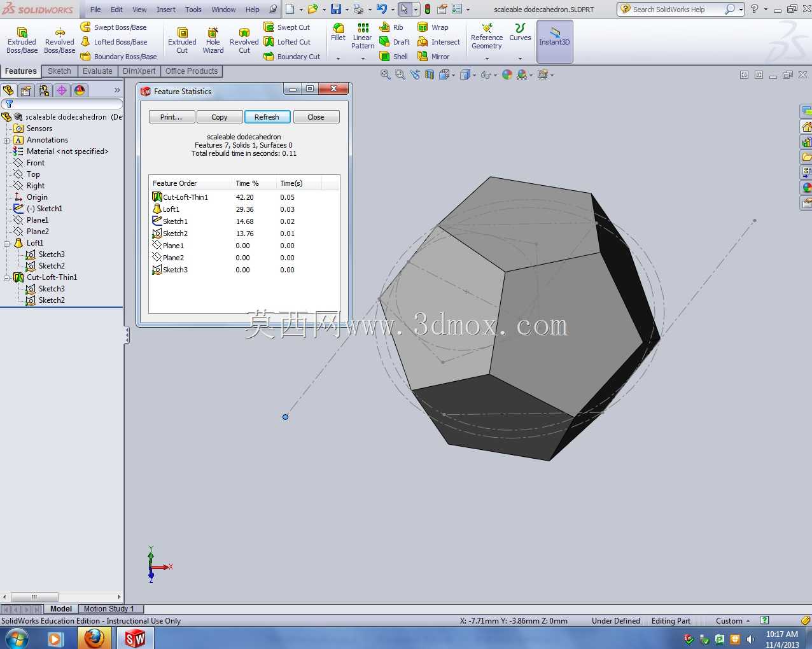This screenshot has width=812, height=649.
Task: Choose Swept Cut tool
Action: pyautogui.click(x=287, y=27)
